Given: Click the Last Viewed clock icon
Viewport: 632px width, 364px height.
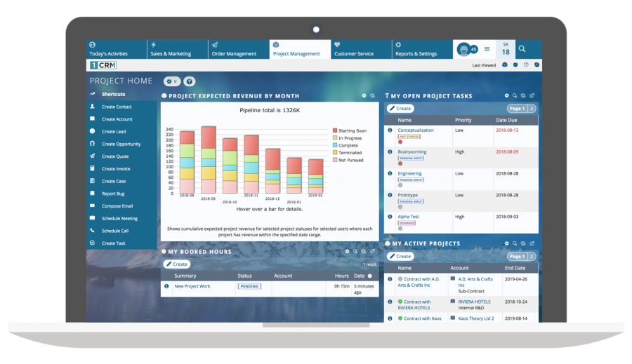Looking at the screenshot, I should click(526, 65).
